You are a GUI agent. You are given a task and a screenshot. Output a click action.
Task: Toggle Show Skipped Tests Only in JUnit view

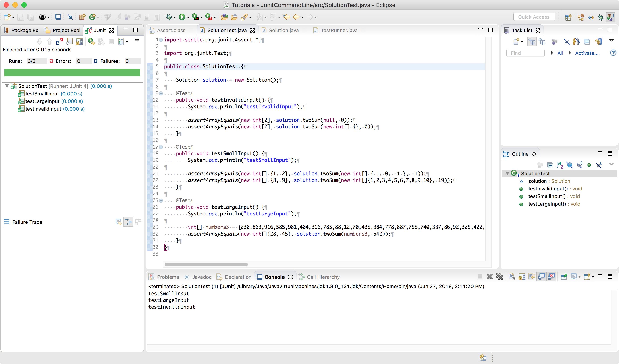click(x=69, y=41)
